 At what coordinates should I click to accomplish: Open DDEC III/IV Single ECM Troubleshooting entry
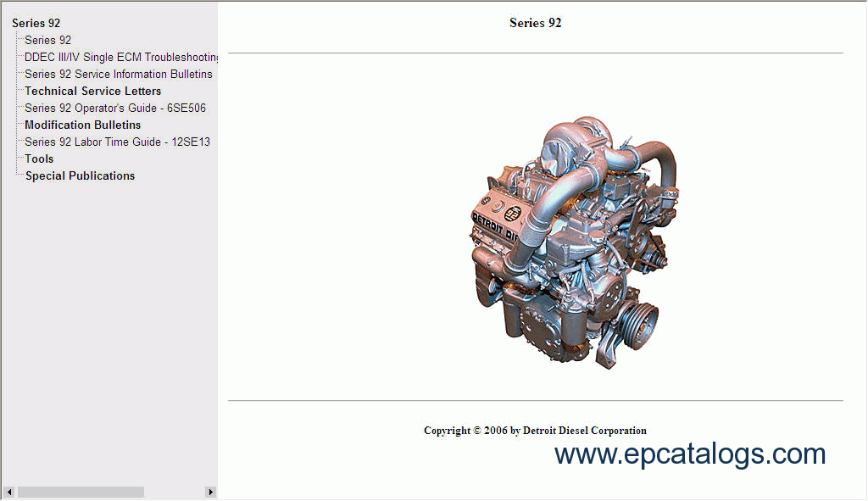[x=121, y=57]
